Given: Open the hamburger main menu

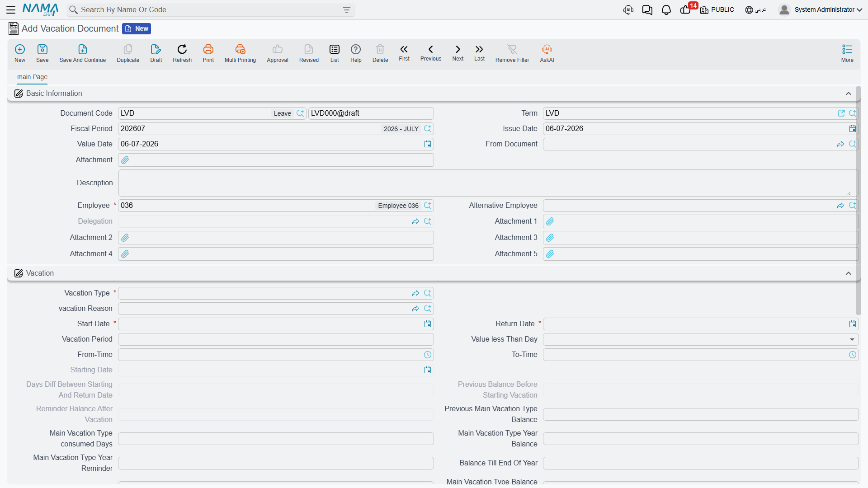Looking at the screenshot, I should [11, 9].
